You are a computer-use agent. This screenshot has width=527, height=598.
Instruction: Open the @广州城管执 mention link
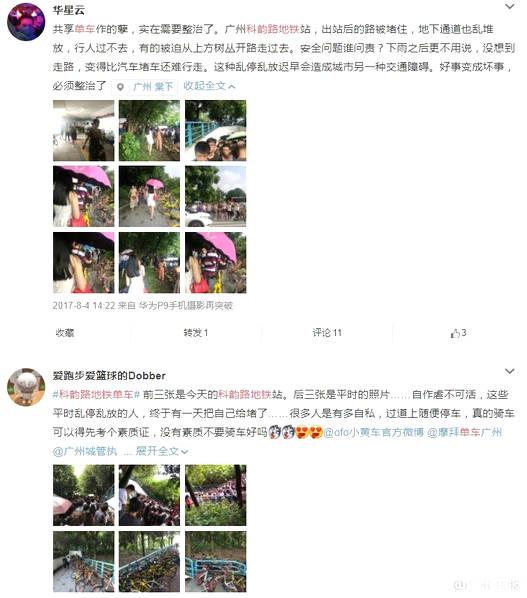[x=85, y=451]
